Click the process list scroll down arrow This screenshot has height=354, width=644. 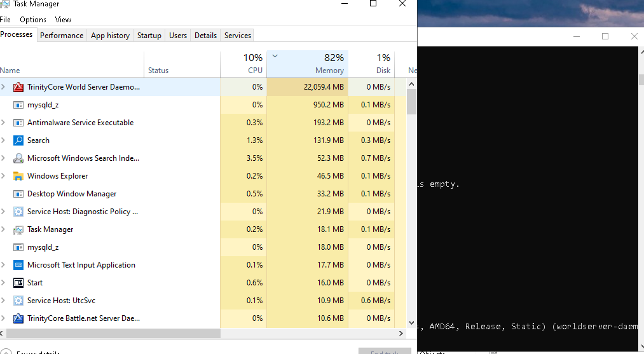pos(411,323)
